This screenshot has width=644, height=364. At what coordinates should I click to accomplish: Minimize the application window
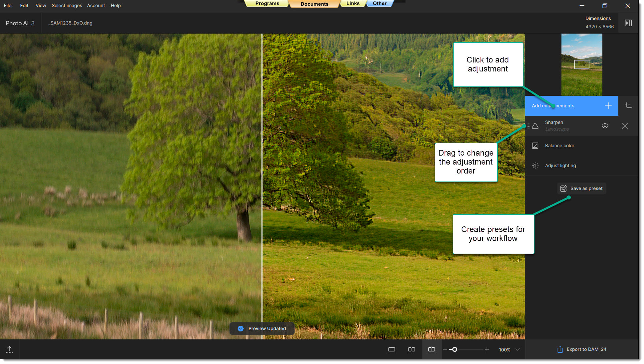point(582,6)
